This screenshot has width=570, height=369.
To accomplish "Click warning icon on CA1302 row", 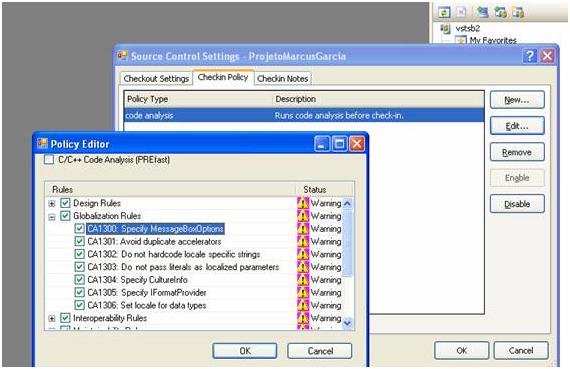I will click(x=302, y=254).
